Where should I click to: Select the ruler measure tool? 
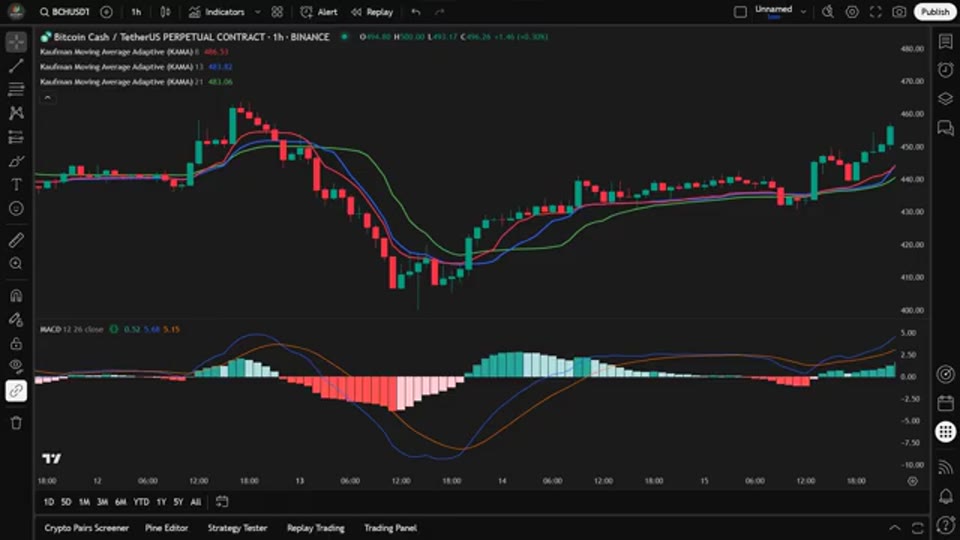click(x=16, y=240)
